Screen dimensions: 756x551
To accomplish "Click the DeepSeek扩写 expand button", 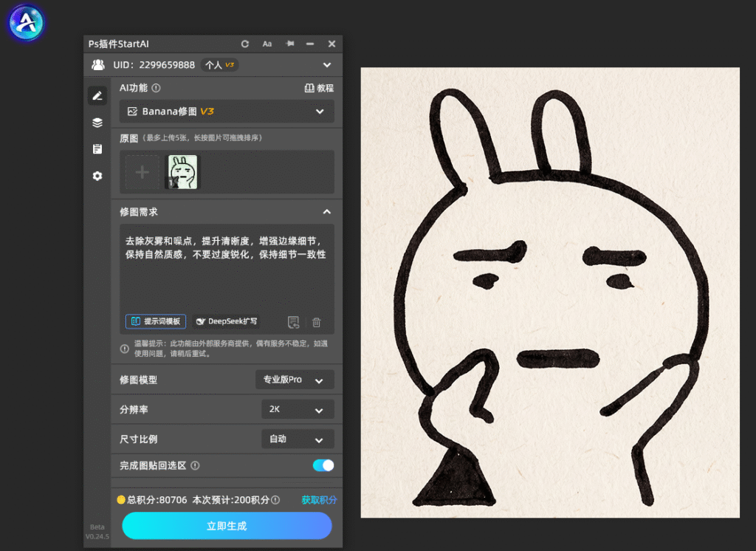I will click(226, 321).
